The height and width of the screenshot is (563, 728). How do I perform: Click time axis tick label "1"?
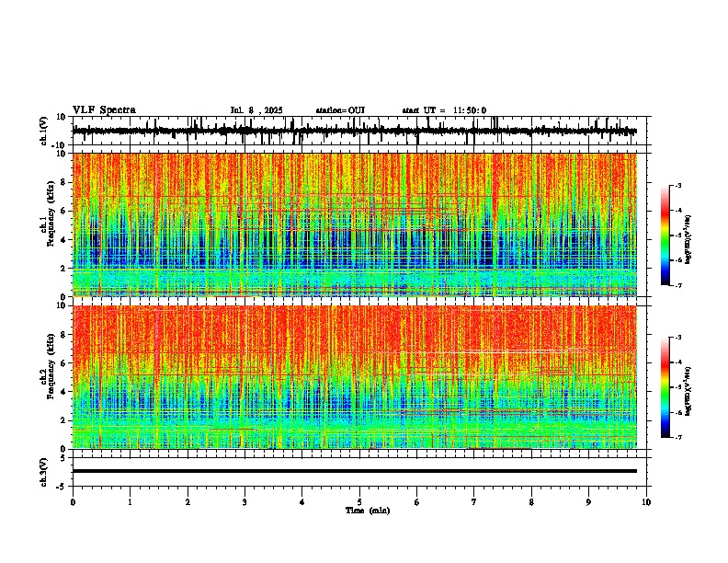pyautogui.click(x=130, y=502)
